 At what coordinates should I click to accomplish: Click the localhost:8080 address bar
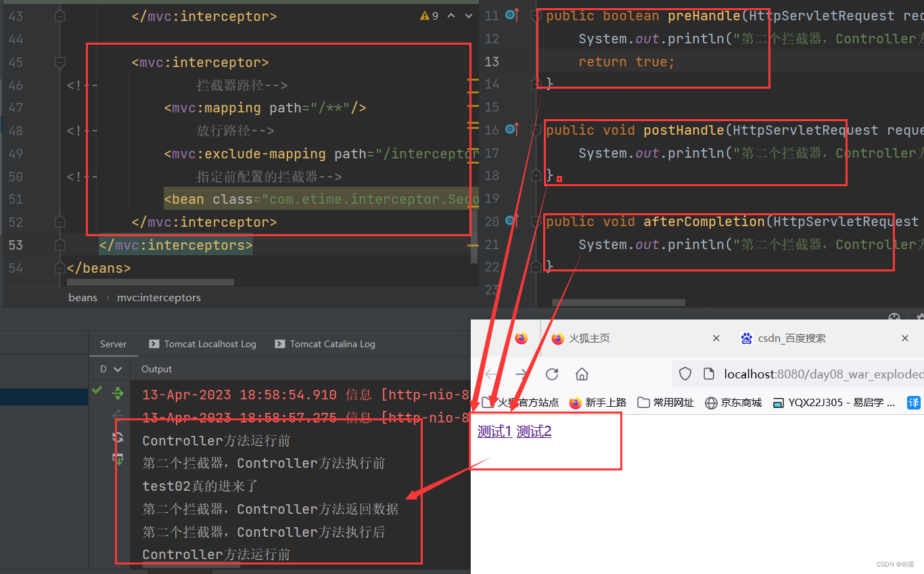[798, 374]
